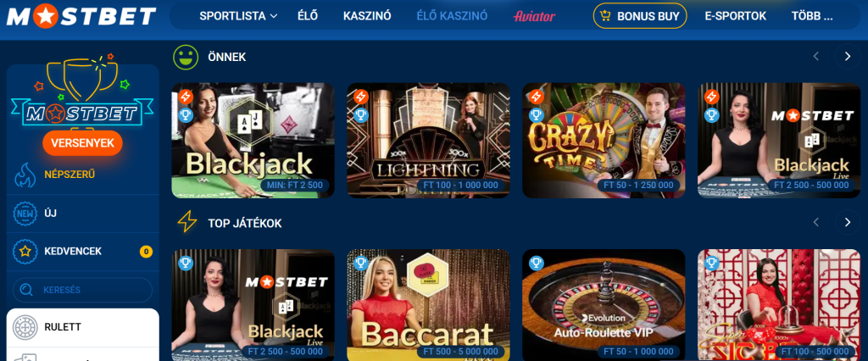The height and width of the screenshot is (361, 868).
Task: Click the green smiley Önnek section icon
Action: [x=186, y=57]
